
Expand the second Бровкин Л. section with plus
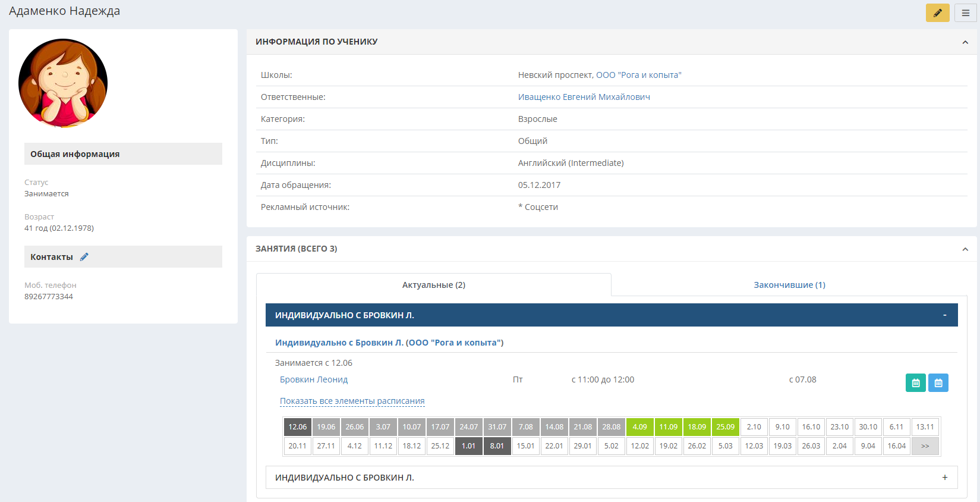945,478
